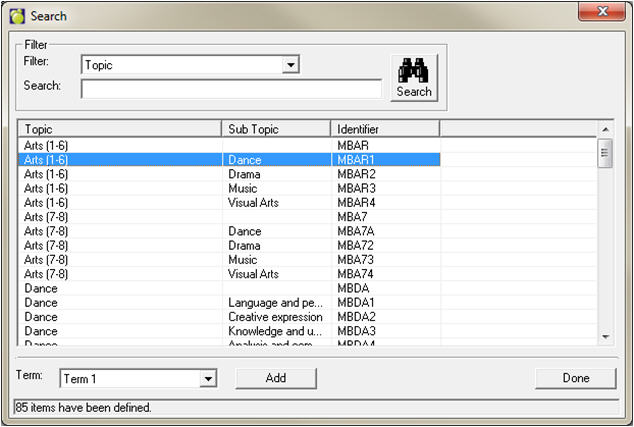The image size is (634, 427).
Task: Click the scrollbar up arrow
Action: [x=605, y=129]
